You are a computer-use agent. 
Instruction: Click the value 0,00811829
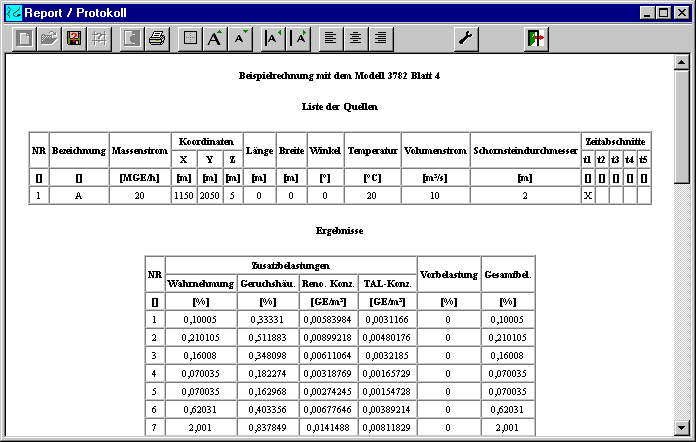pos(387,428)
